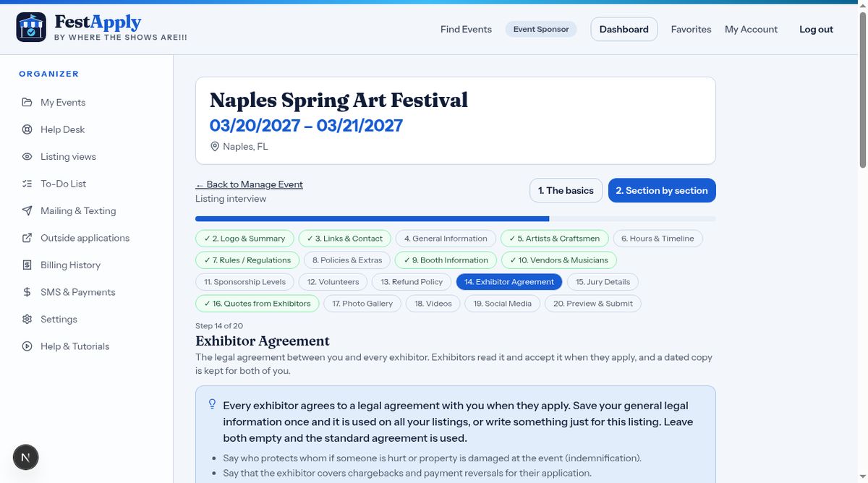Switch to the 1. The basics tab
This screenshot has width=868, height=483.
pos(566,190)
